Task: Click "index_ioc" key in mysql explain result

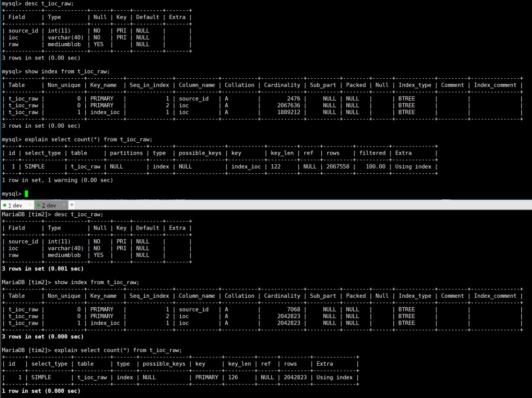Action: (x=246, y=167)
